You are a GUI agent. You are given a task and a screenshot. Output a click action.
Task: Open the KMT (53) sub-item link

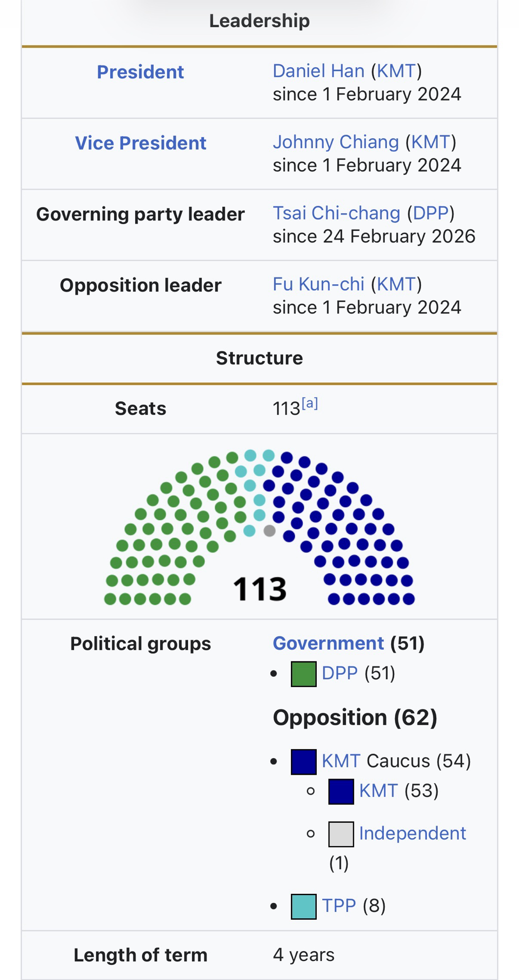(378, 791)
